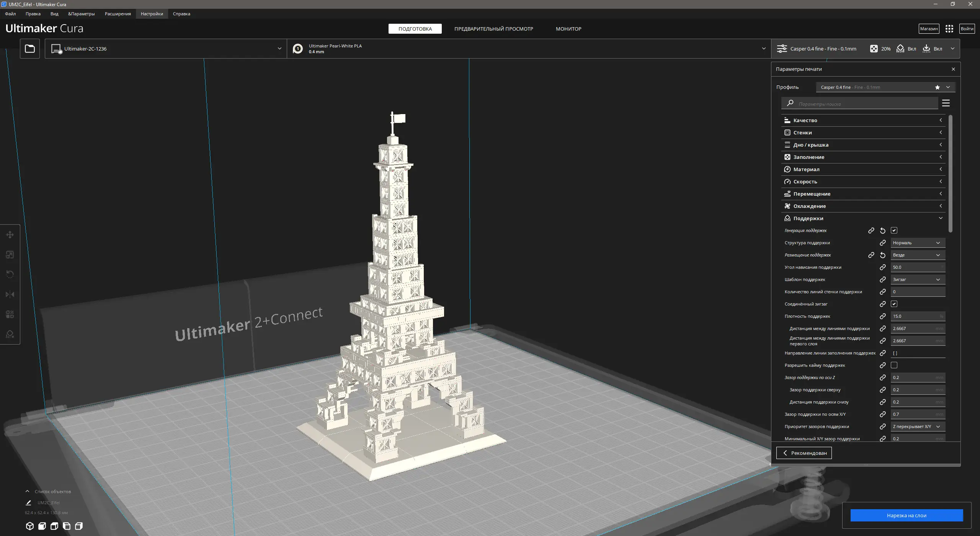
Task: Select the Move tool in left toolbar
Action: [x=10, y=235]
